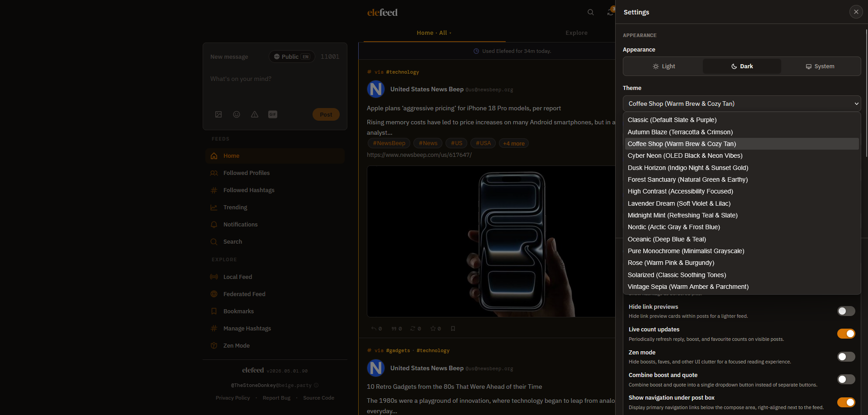Toggle Show navigation under post box
The height and width of the screenshot is (415, 868).
846,402
